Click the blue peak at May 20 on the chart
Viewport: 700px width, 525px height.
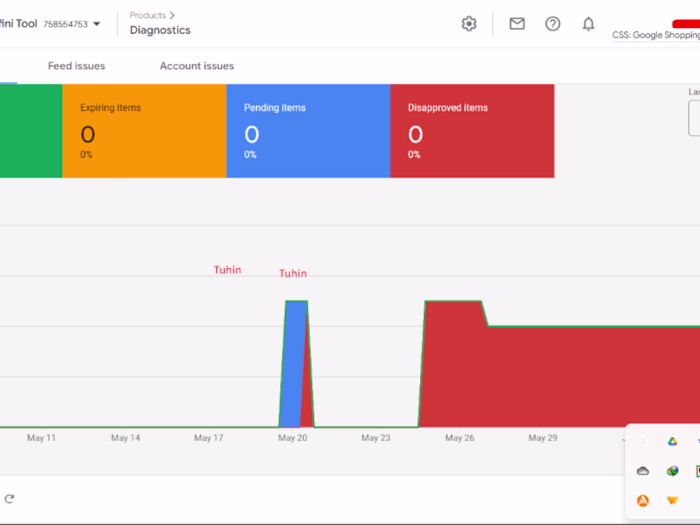point(293,364)
